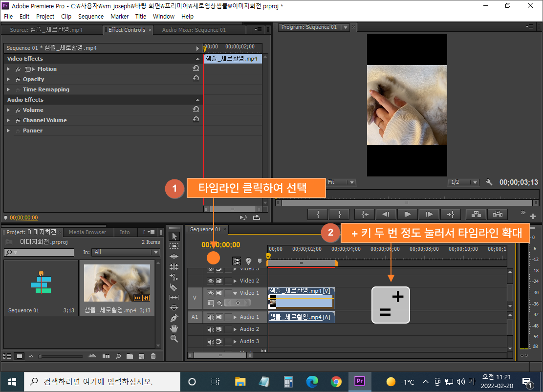This screenshot has height=392, width=543.
Task: Click the Extract button
Action: (x=498, y=215)
